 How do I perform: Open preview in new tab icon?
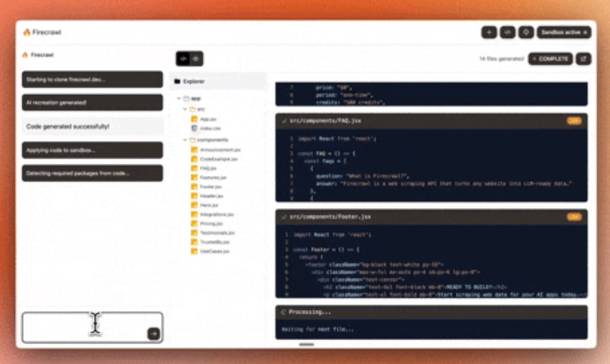(583, 59)
